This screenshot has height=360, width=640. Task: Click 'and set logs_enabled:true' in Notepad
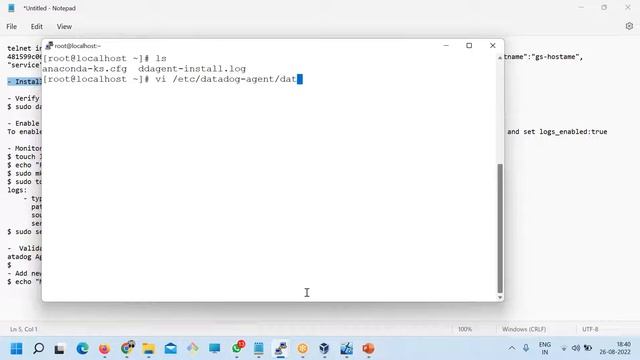(x=557, y=132)
